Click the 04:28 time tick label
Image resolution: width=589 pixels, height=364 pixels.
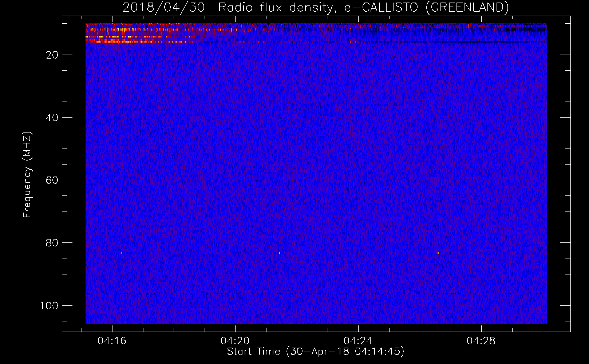click(x=481, y=341)
